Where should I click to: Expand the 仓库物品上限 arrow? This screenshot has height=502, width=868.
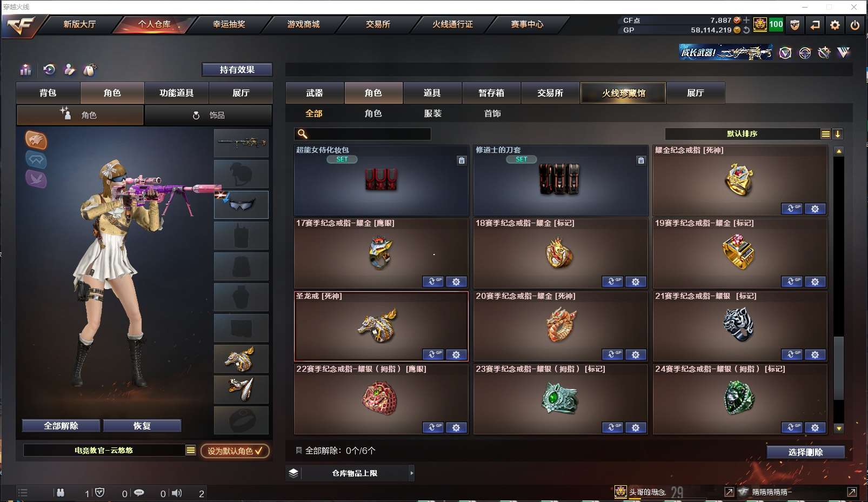[x=412, y=473]
